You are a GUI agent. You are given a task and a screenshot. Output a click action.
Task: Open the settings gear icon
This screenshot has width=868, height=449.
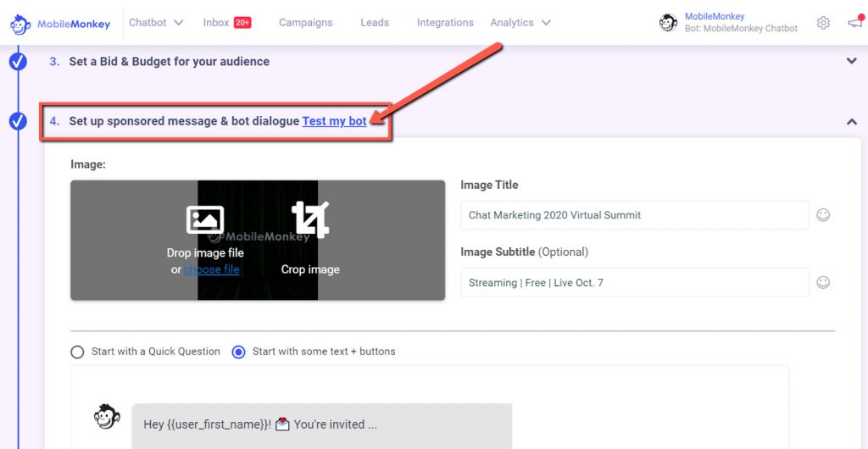[x=823, y=23]
